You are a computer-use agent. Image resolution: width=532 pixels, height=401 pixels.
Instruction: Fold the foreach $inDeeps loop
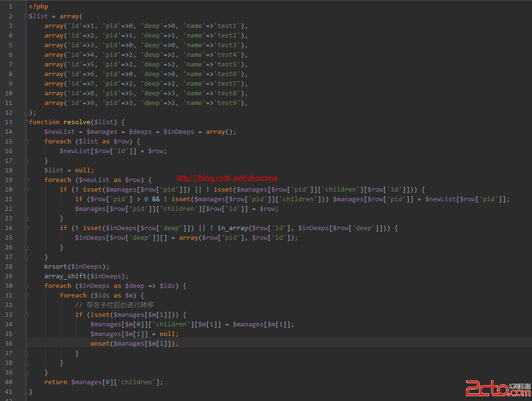(x=26, y=286)
